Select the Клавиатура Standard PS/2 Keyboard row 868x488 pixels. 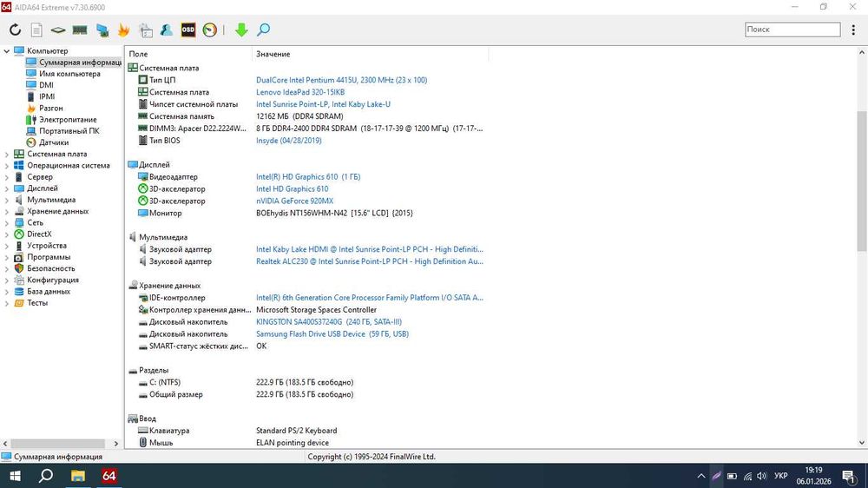click(308, 431)
